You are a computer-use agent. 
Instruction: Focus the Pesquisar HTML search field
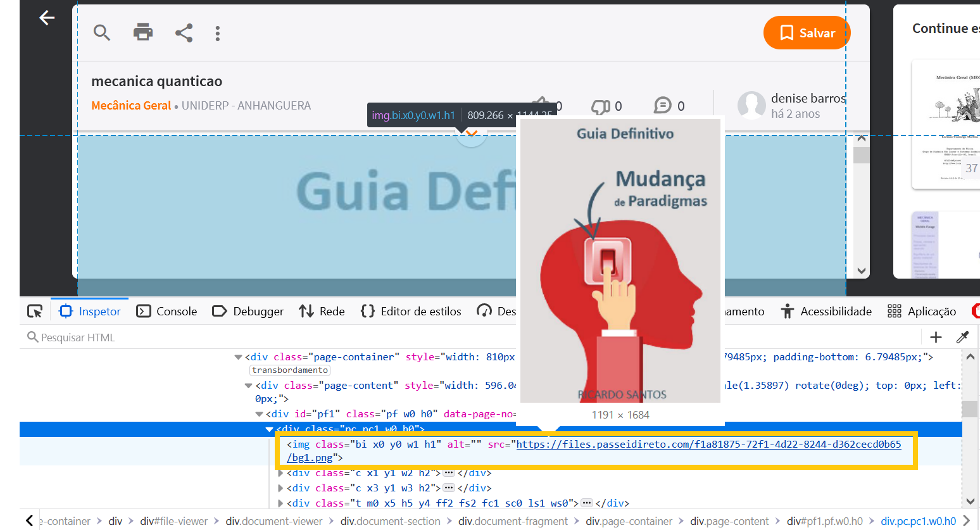[468, 338]
